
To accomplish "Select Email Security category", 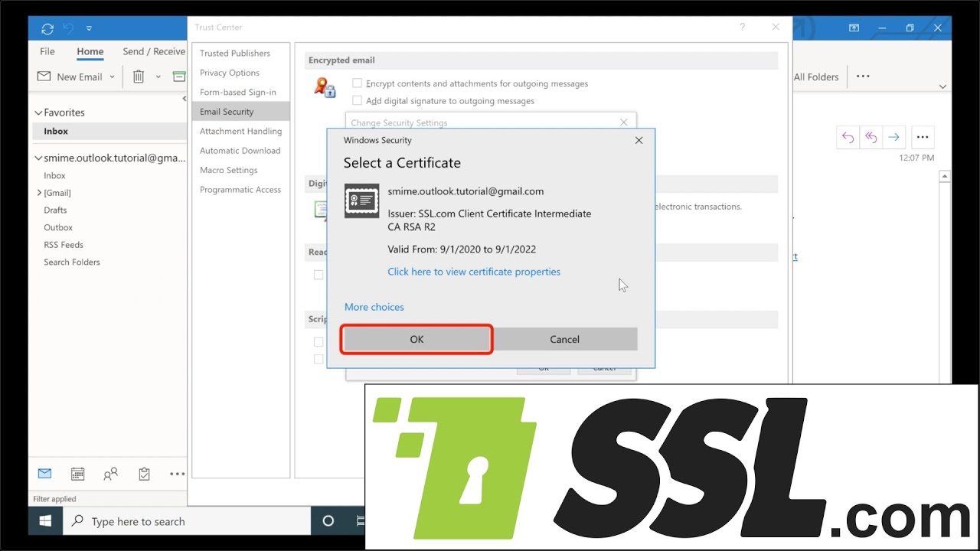I will [240, 112].
